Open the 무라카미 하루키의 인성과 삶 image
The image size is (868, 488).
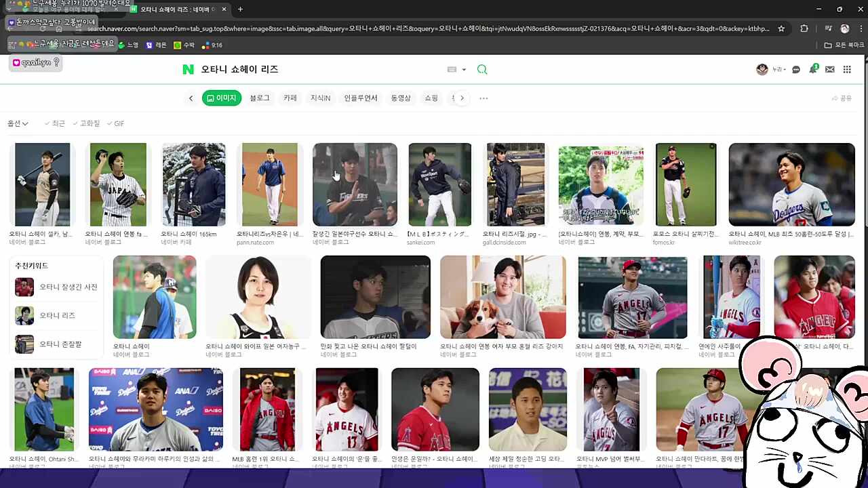[155, 409]
